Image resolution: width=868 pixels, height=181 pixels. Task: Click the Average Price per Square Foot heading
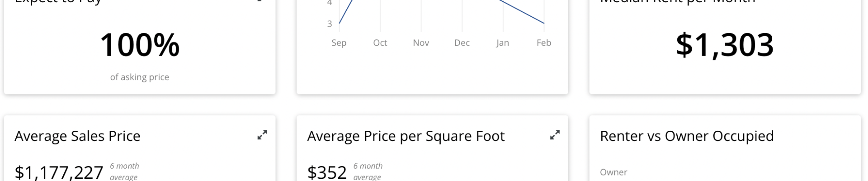[x=406, y=136]
